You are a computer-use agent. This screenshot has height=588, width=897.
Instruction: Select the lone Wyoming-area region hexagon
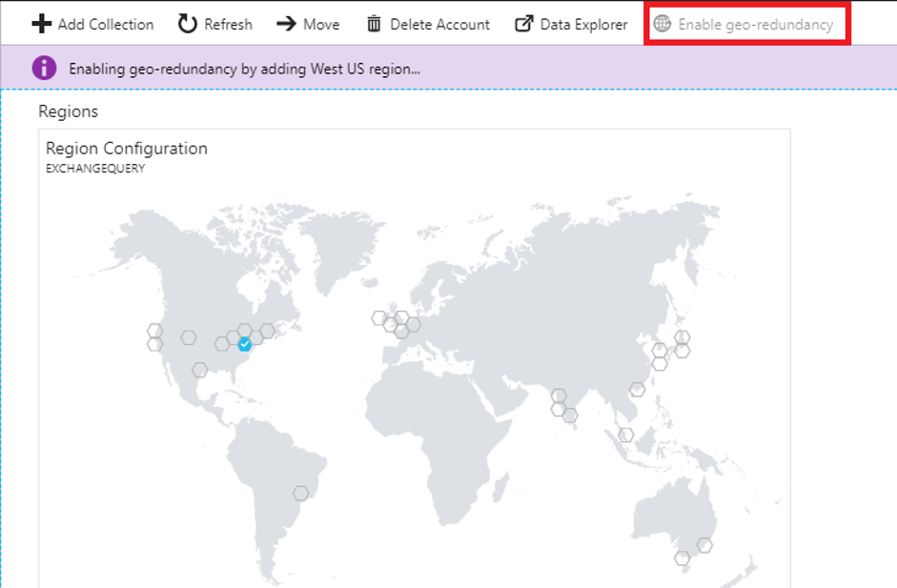[189, 337]
